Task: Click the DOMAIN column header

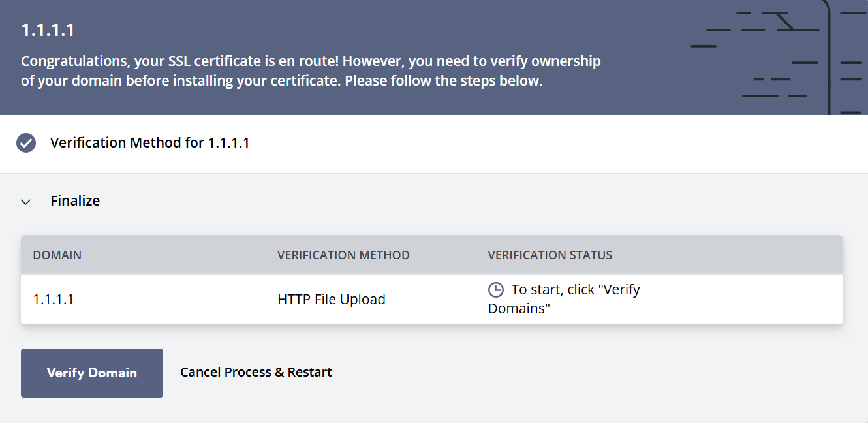Action: coord(57,255)
